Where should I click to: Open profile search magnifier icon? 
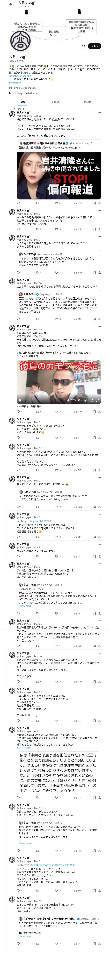(x=83, y=46)
